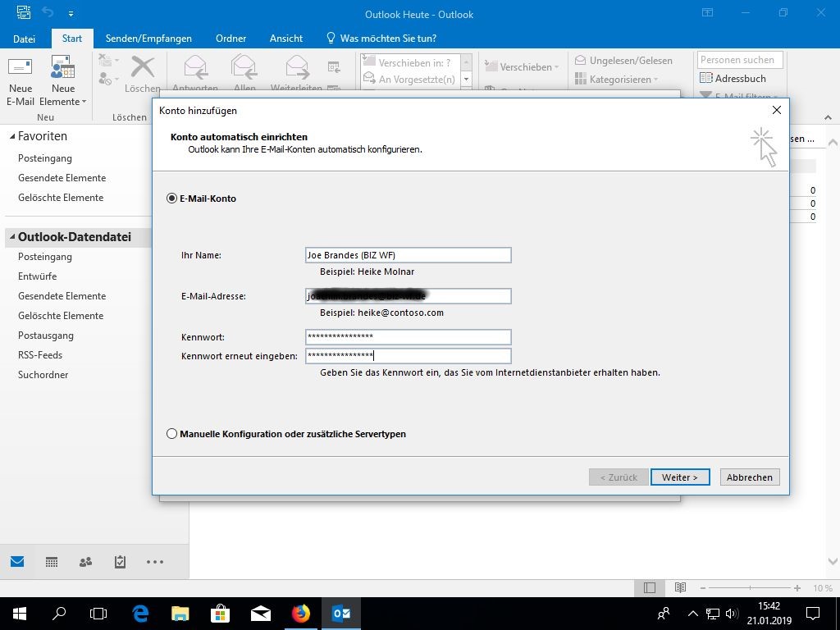The image size is (840, 630).
Task: Click the Kennwort erneut eingeben field
Action: pos(409,356)
